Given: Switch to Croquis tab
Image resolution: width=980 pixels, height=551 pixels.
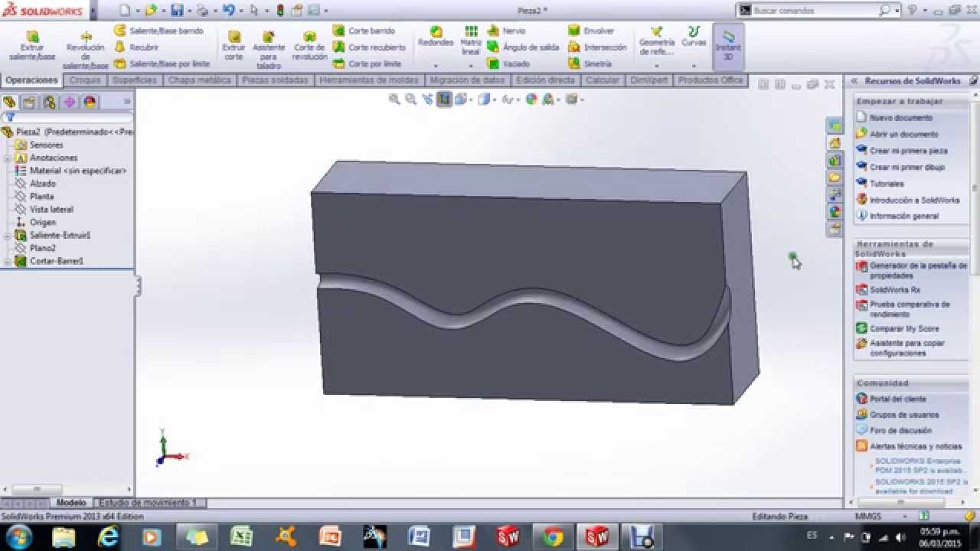Looking at the screenshot, I should 85,80.
